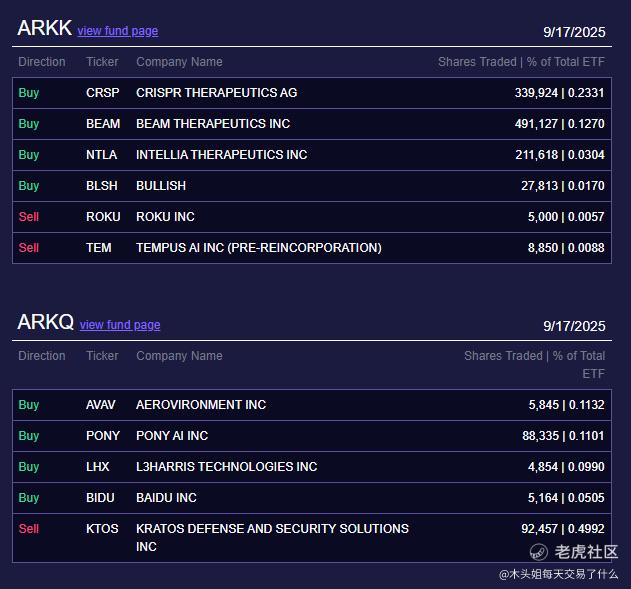Click TEMPUS AI INC company name

coord(259,248)
